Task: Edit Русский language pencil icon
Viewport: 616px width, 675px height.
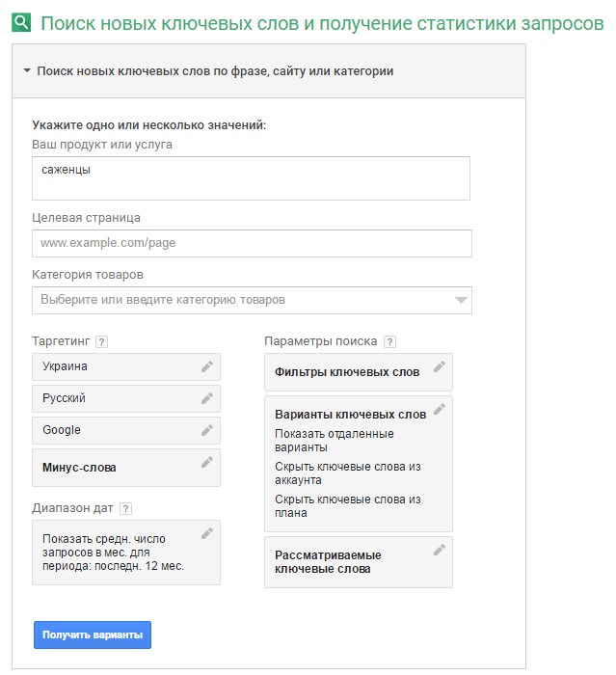Action: pyautogui.click(x=207, y=398)
